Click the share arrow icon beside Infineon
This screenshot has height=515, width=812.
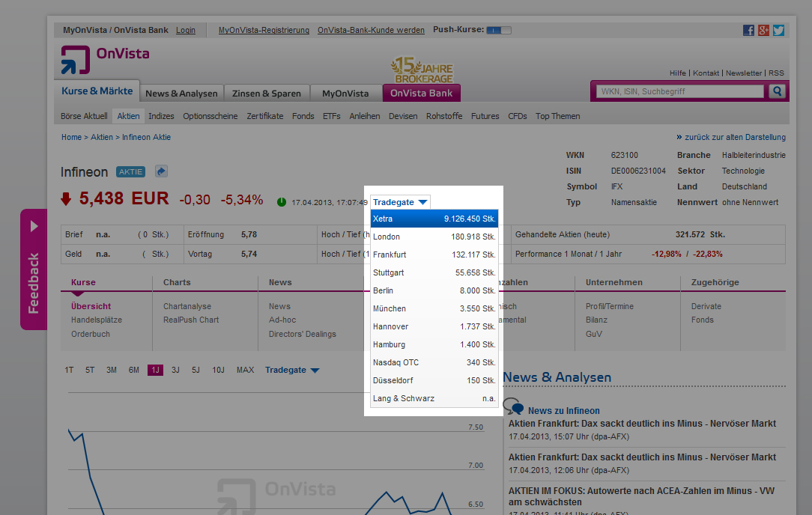click(161, 171)
